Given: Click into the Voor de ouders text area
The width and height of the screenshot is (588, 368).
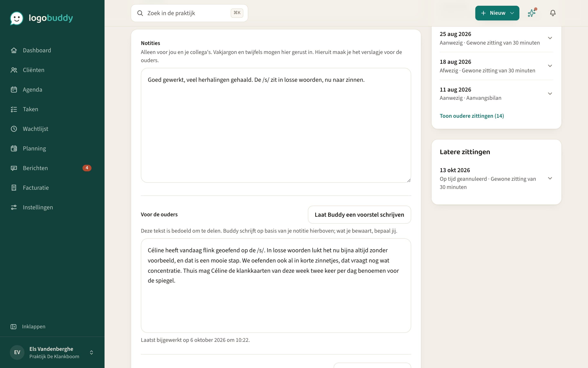Looking at the screenshot, I should [276, 285].
